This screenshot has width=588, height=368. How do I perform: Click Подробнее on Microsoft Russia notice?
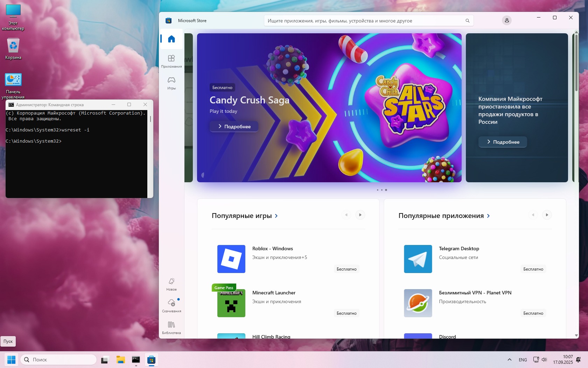click(502, 142)
